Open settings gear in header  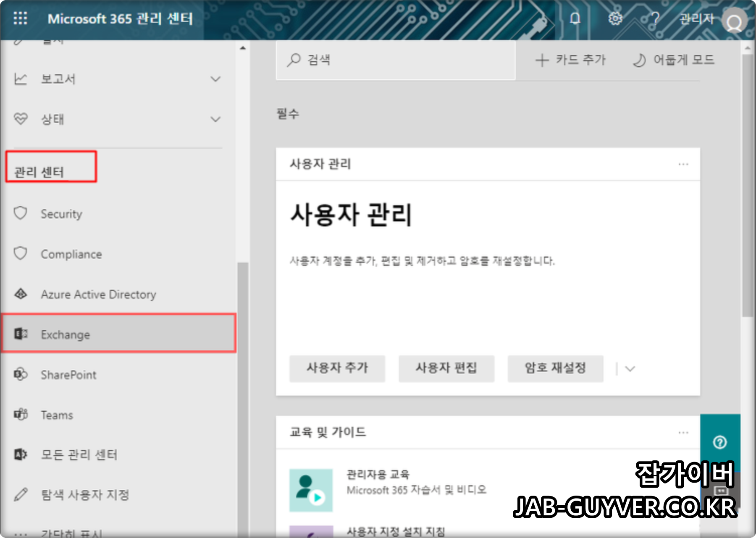(615, 18)
